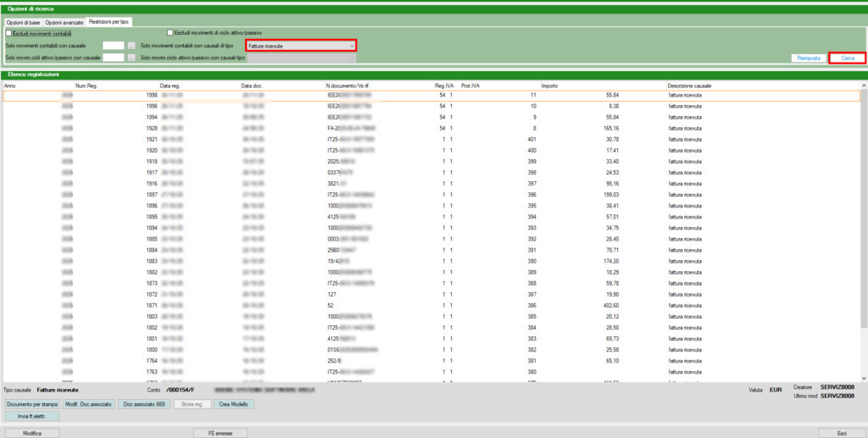Open lookup button beside 'cicli attivo/passivo con causale'

[131, 58]
